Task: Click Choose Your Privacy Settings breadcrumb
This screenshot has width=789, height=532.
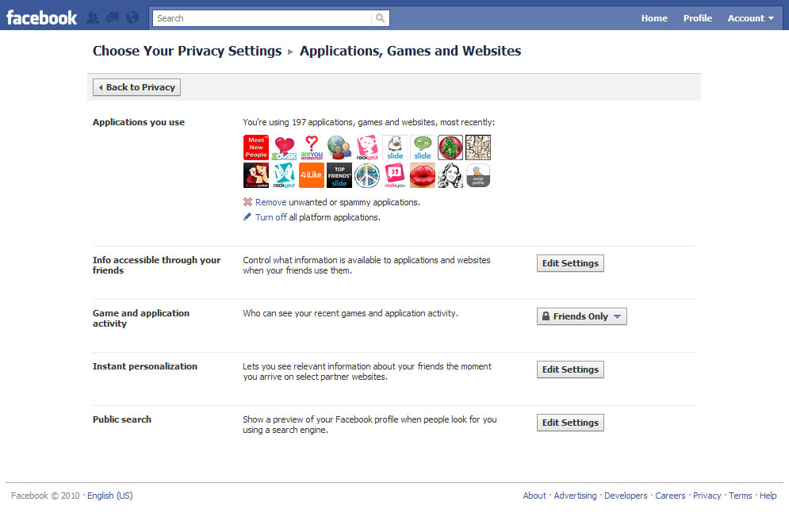Action: [187, 51]
